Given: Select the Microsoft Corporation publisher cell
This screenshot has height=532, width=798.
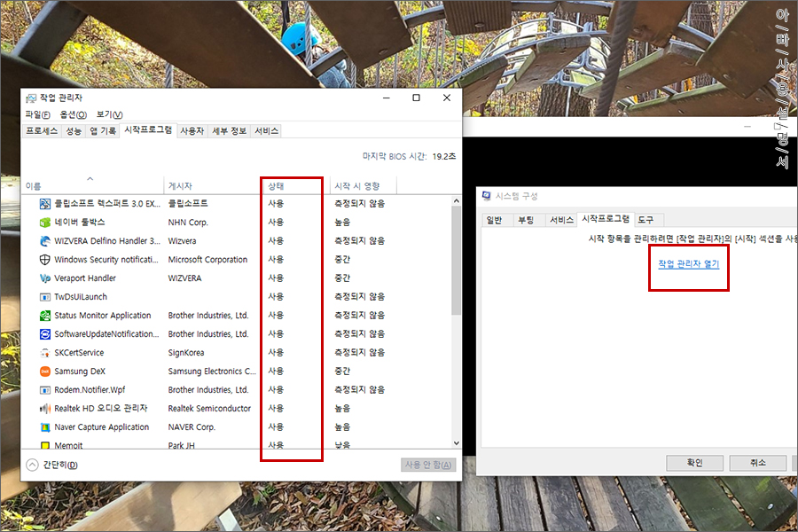Looking at the screenshot, I should click(x=207, y=260).
